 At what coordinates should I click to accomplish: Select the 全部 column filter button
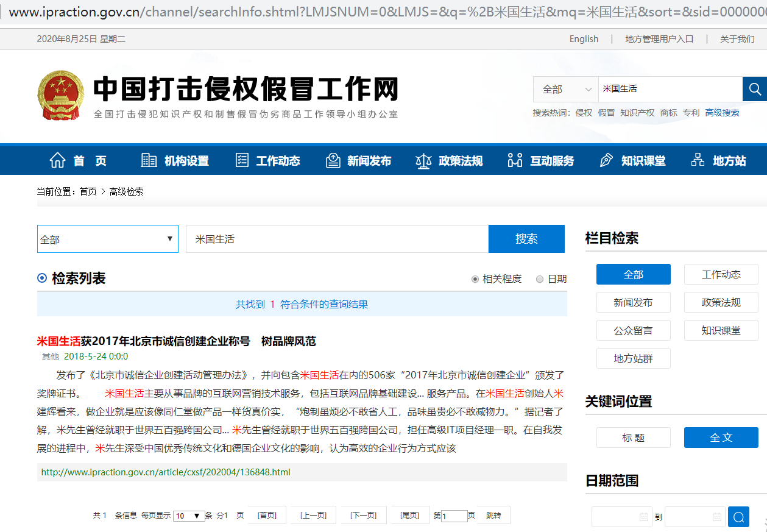pyautogui.click(x=634, y=274)
